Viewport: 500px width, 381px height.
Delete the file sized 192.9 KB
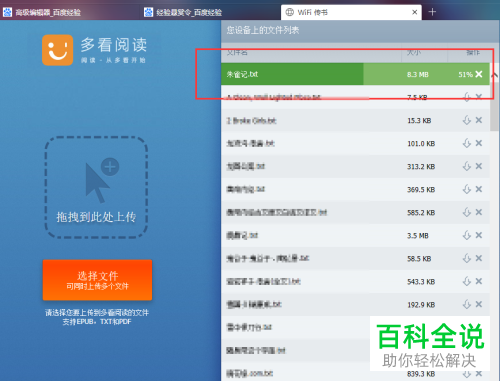point(479,304)
